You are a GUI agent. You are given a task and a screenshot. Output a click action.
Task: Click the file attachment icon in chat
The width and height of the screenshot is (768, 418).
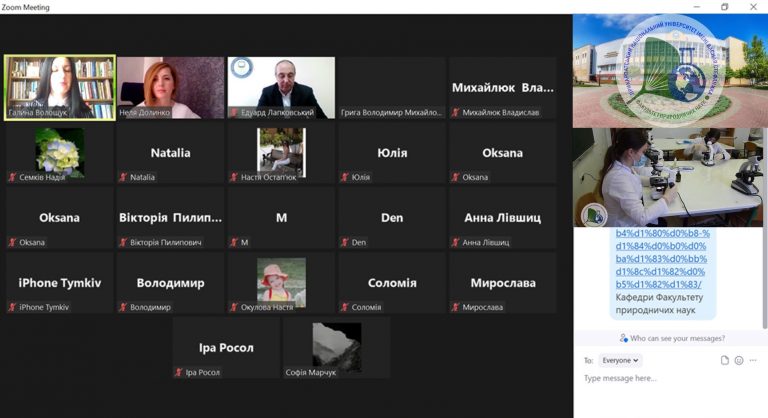724,360
